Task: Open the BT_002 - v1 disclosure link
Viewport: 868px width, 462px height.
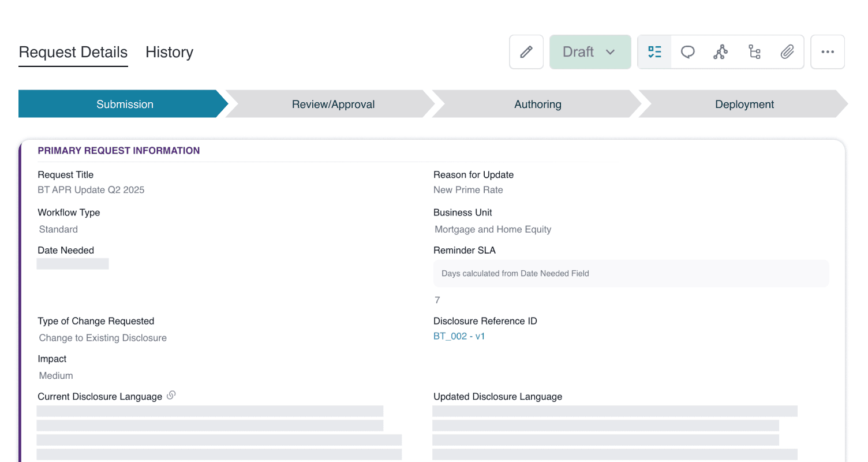Action: [x=459, y=336]
